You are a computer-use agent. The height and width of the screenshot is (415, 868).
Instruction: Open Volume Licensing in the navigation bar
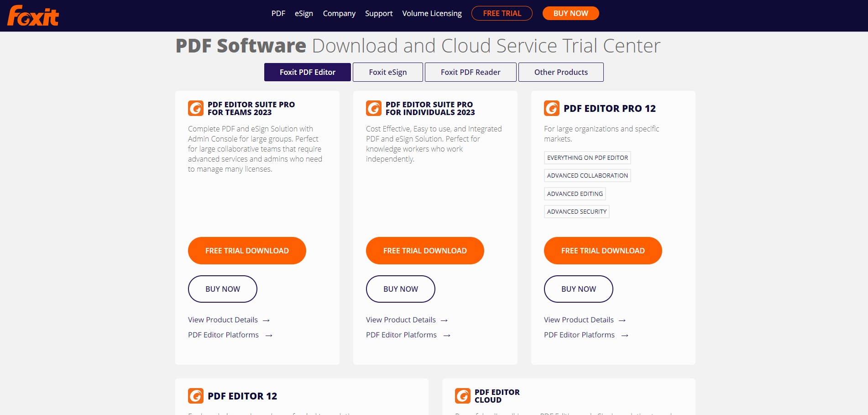coord(432,13)
